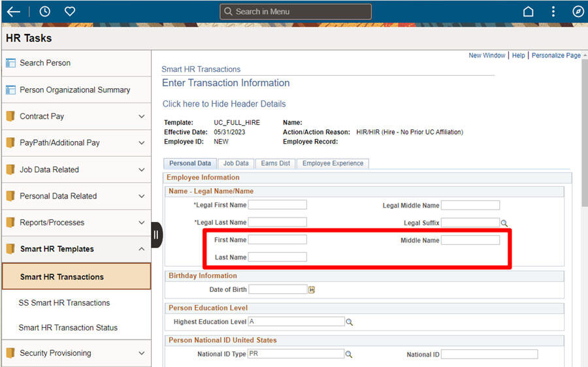Expand the Personal Data Related chevron

(x=142, y=196)
